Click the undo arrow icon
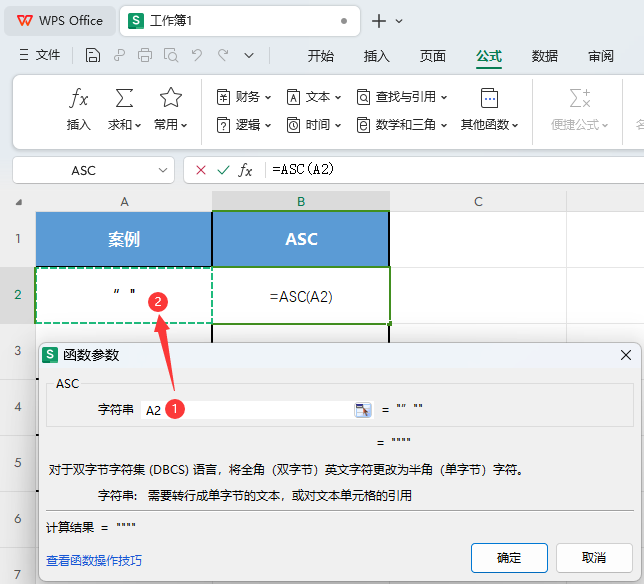 pyautogui.click(x=197, y=55)
